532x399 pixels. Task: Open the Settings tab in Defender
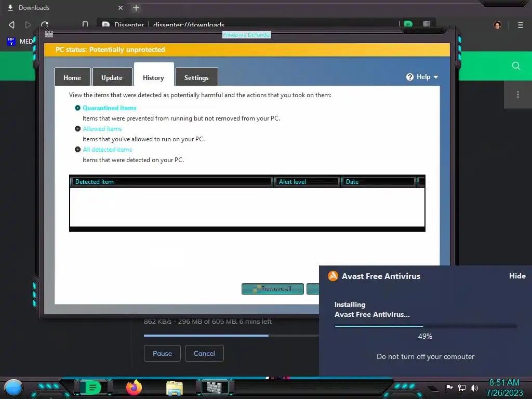pyautogui.click(x=196, y=77)
